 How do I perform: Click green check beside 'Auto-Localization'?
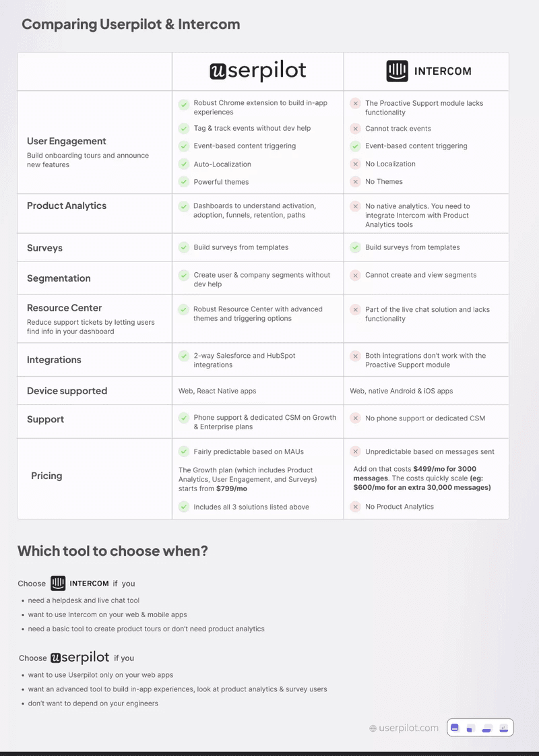pyautogui.click(x=183, y=164)
